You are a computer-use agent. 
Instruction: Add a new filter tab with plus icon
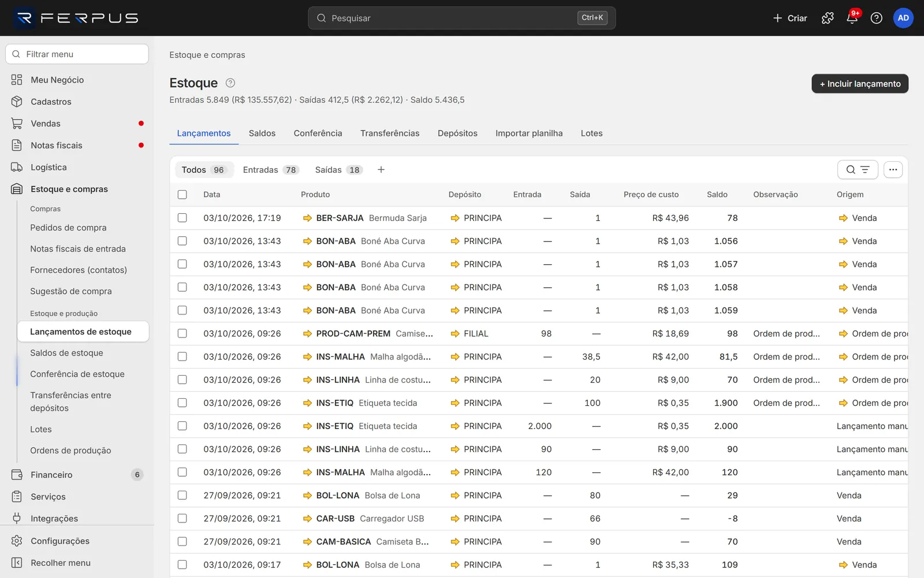tap(381, 169)
